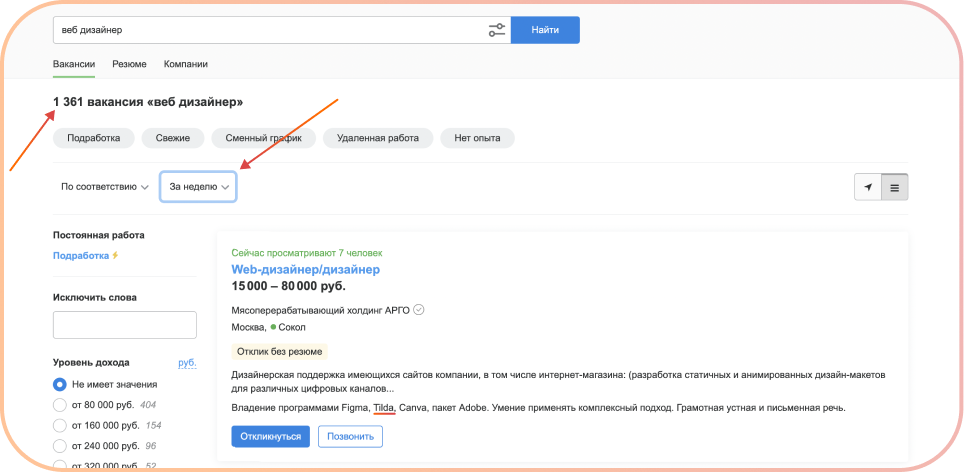Open По соответствию sort dropdown
Viewport: 964px width, 472px height.
[x=105, y=187]
